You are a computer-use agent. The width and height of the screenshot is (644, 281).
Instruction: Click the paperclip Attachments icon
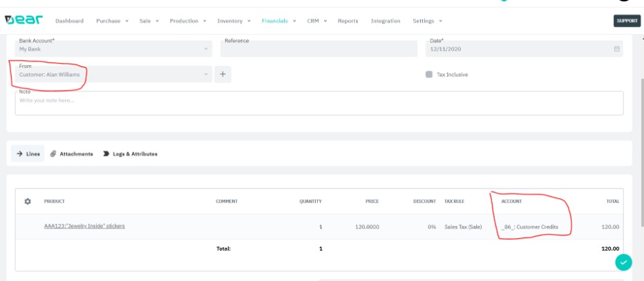coord(53,154)
